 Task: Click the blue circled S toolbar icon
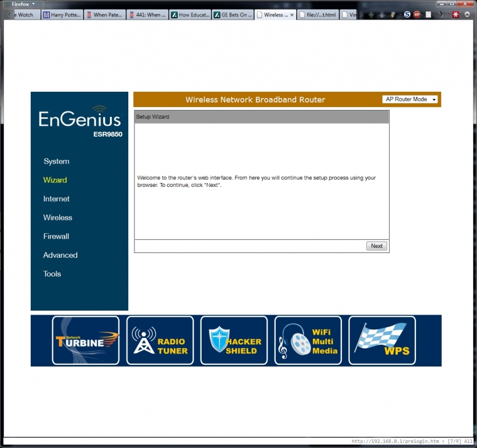point(407,14)
